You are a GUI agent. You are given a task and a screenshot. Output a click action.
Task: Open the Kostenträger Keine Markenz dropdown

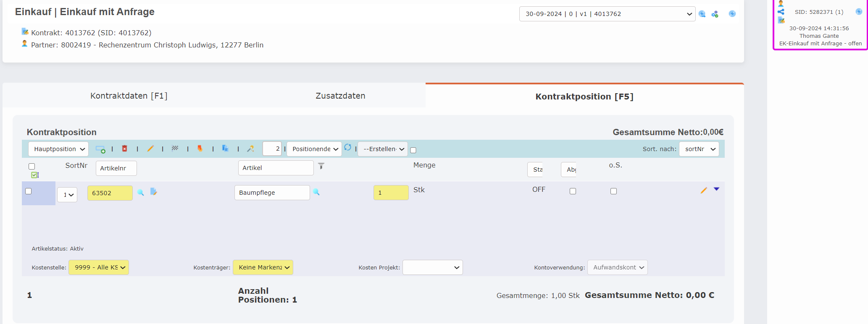tap(263, 267)
